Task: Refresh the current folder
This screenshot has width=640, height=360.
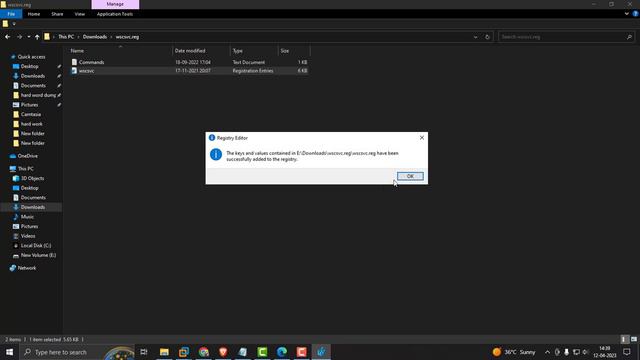Action: point(487,37)
